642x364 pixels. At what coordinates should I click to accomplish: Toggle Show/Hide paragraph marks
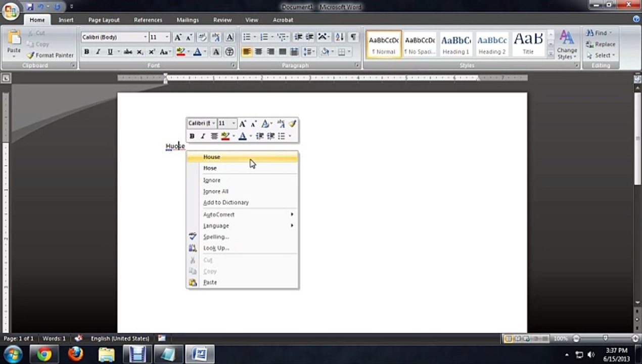tap(353, 37)
